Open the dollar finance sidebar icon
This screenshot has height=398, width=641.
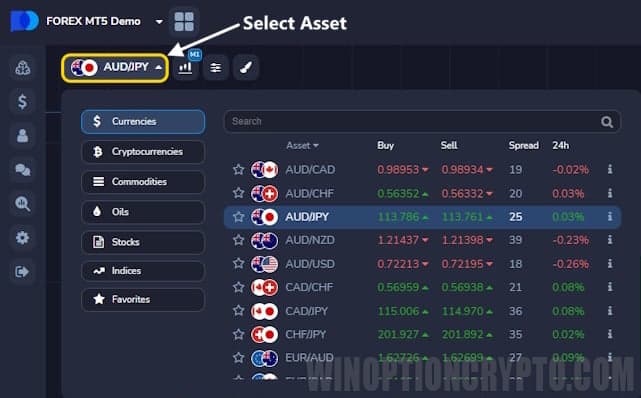pyautogui.click(x=22, y=102)
